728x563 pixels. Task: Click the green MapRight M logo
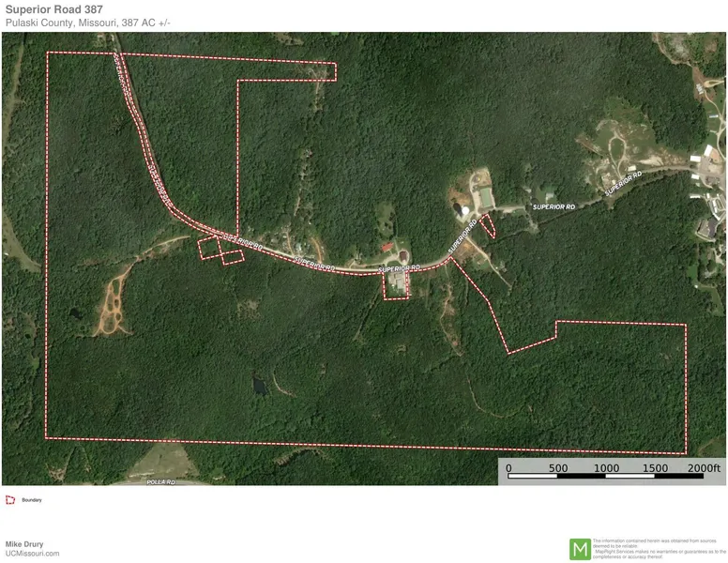[x=581, y=548]
